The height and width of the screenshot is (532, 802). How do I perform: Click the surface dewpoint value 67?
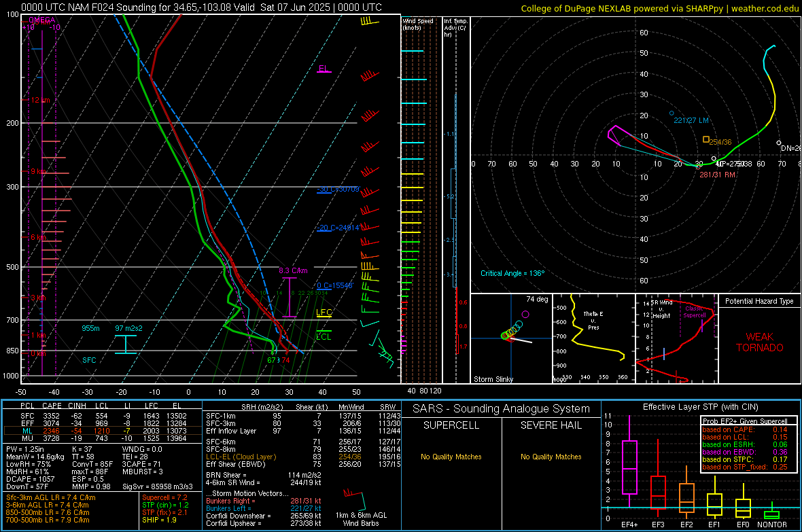(272, 360)
